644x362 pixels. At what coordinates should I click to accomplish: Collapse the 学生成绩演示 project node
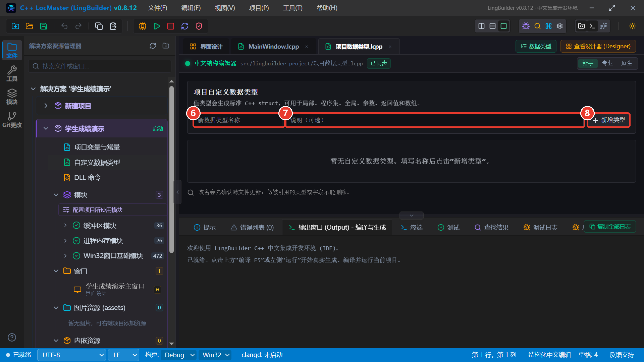[46, 129]
